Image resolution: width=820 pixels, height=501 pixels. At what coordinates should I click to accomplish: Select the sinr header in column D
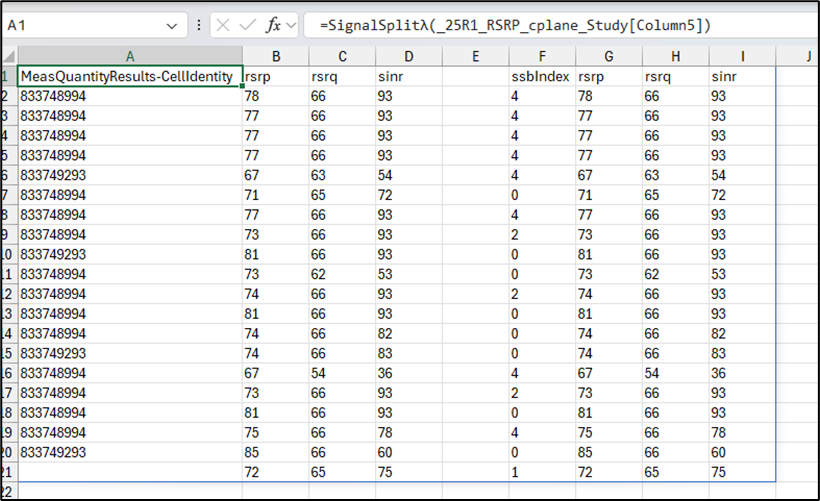point(409,76)
